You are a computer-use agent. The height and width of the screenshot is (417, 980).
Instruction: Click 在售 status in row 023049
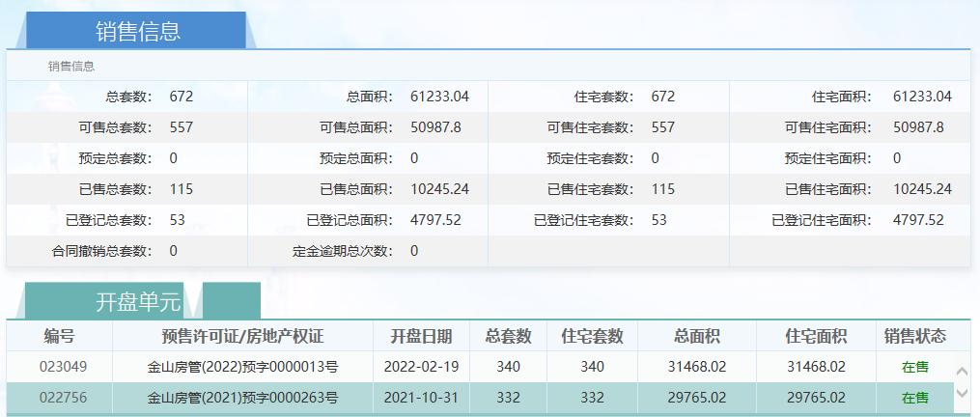(915, 367)
